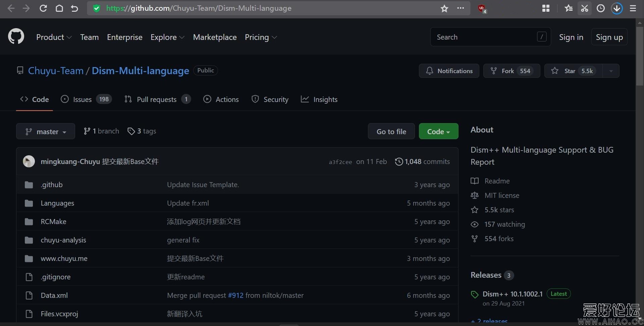
Task: Bookmark this page with the star icon
Action: pyautogui.click(x=444, y=8)
